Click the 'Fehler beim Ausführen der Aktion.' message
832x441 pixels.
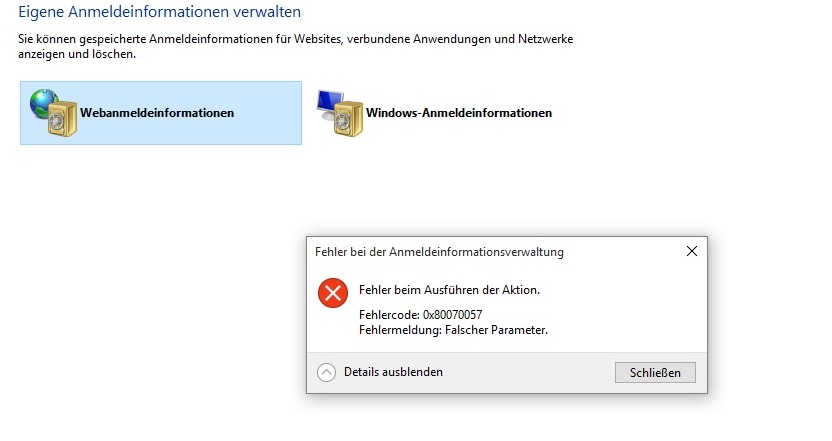(449, 290)
